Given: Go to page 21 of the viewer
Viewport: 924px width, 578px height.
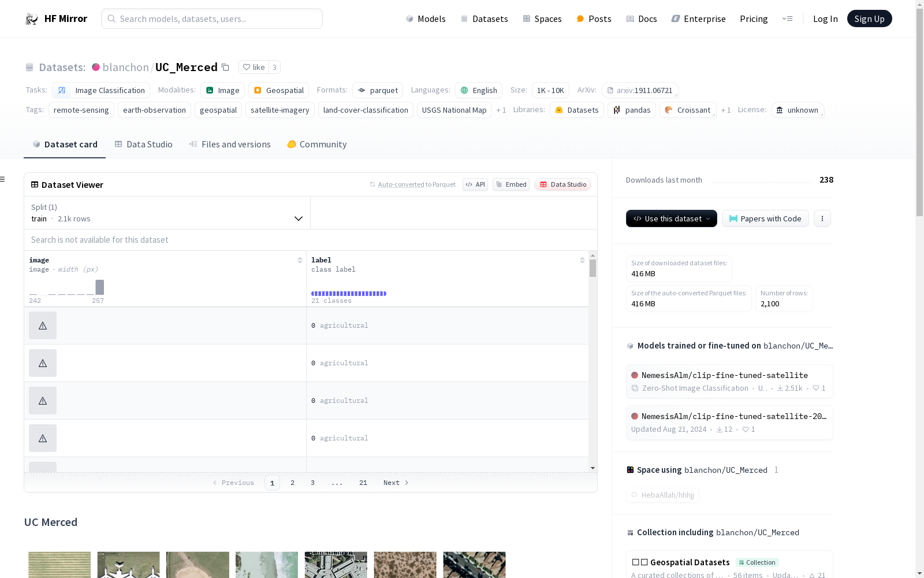Looking at the screenshot, I should (363, 483).
